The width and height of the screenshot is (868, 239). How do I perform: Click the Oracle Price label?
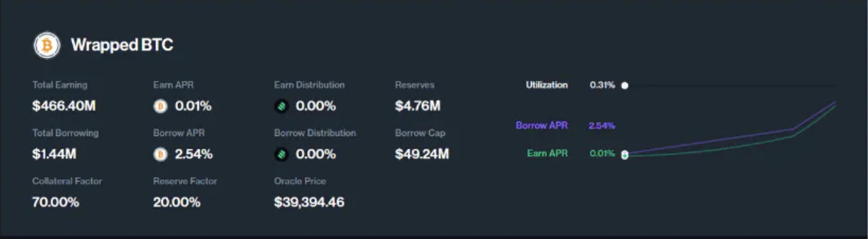(x=300, y=181)
